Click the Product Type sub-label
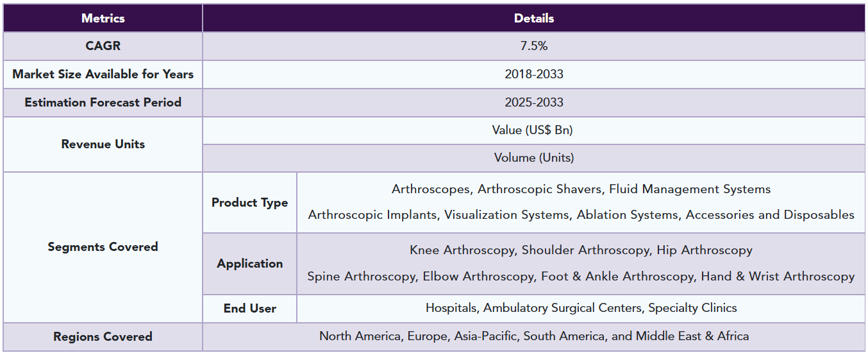Image resolution: width=868 pixels, height=353 pixels. coord(249,203)
